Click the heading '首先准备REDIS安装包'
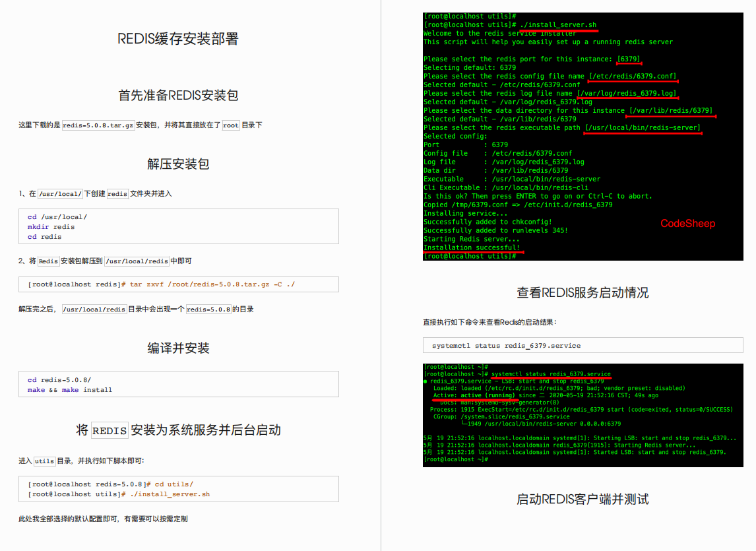This screenshot has width=756, height=551. 178,95
